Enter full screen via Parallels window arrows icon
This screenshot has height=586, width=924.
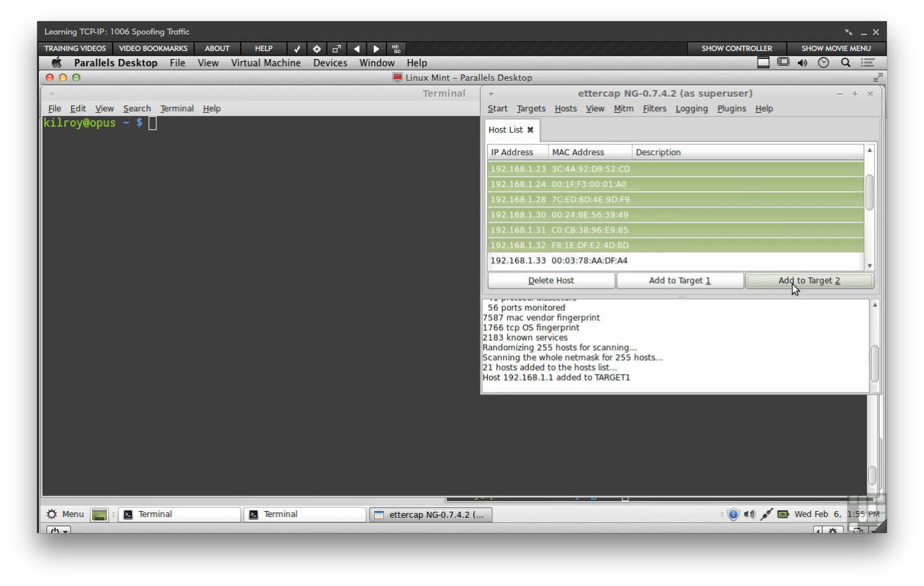click(x=878, y=78)
